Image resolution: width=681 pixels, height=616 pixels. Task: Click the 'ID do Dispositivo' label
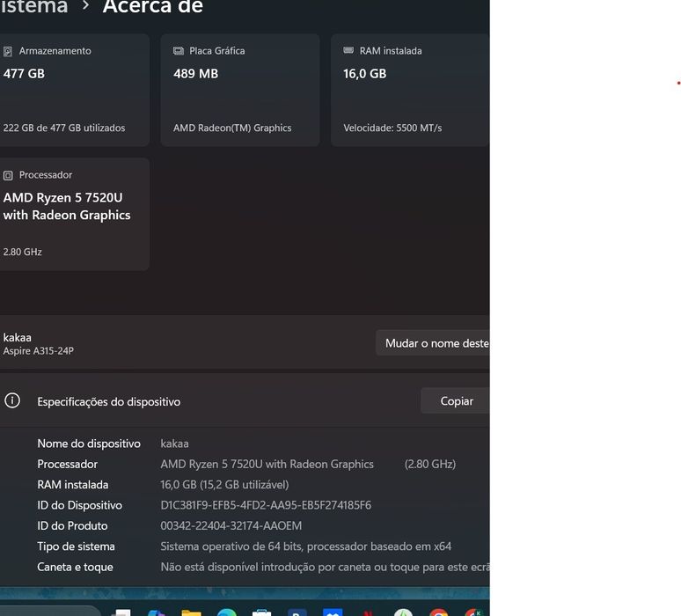point(79,505)
